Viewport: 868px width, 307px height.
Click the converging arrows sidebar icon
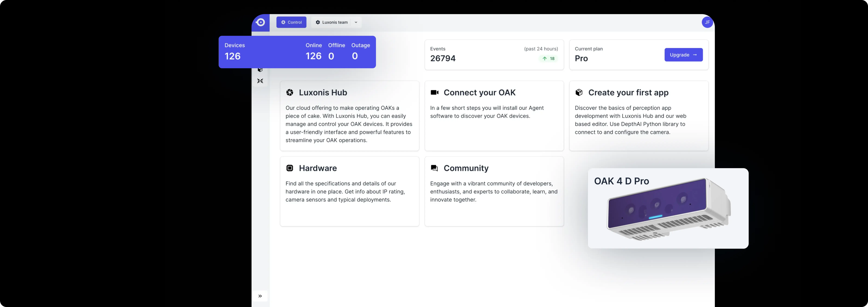point(260,81)
